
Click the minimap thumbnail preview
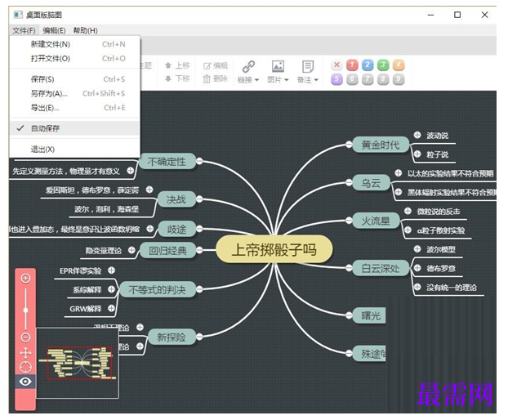pos(77,363)
